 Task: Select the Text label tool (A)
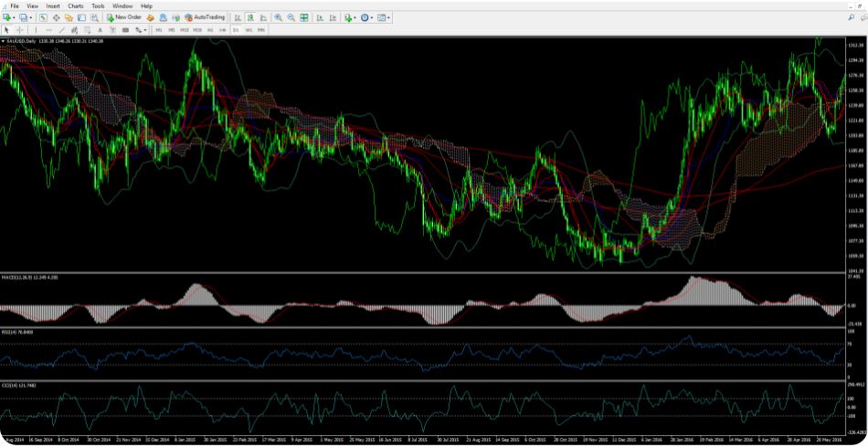100,30
